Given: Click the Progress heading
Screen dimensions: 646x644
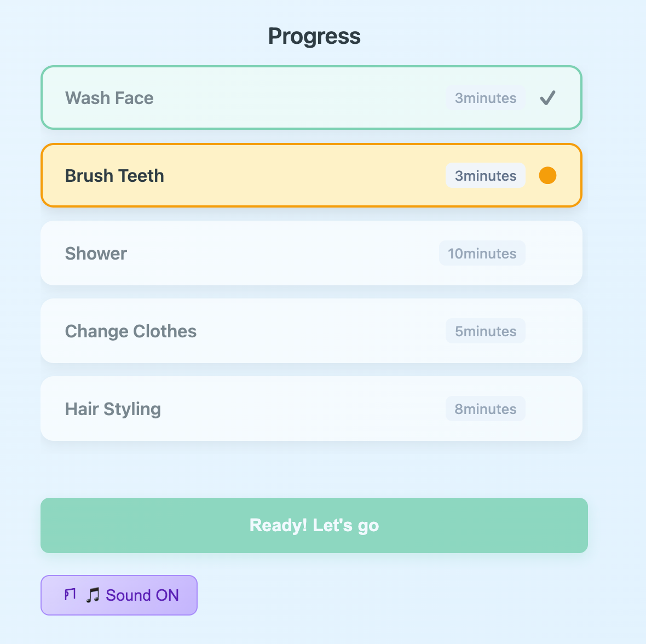Looking at the screenshot, I should [314, 36].
